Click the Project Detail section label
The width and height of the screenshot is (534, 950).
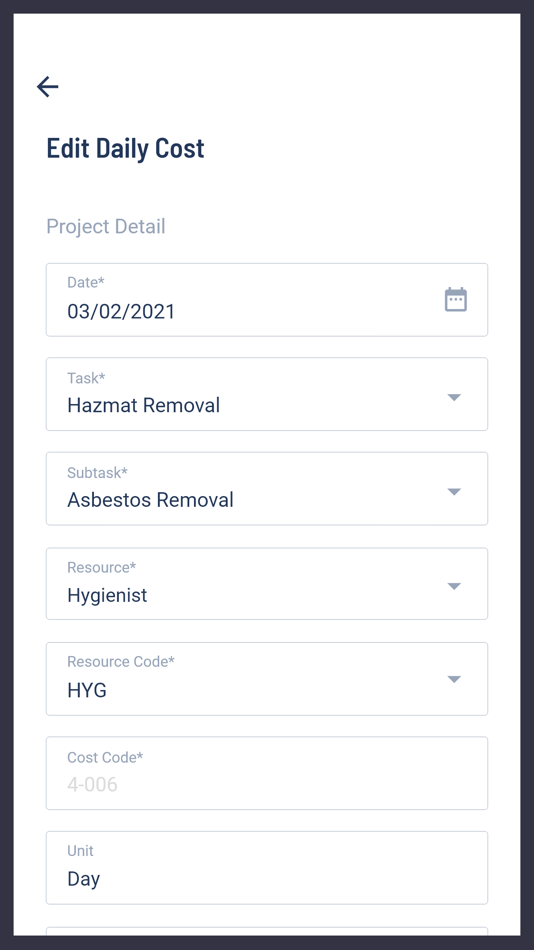tap(105, 226)
